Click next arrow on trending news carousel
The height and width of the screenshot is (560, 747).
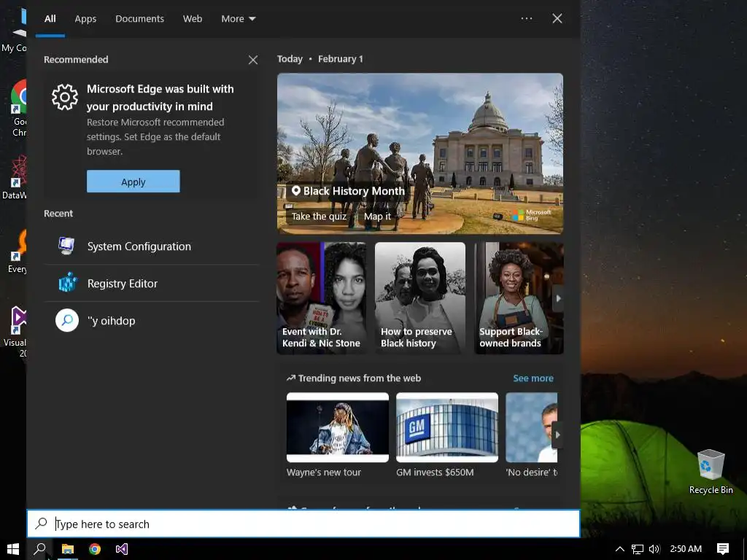coord(557,435)
